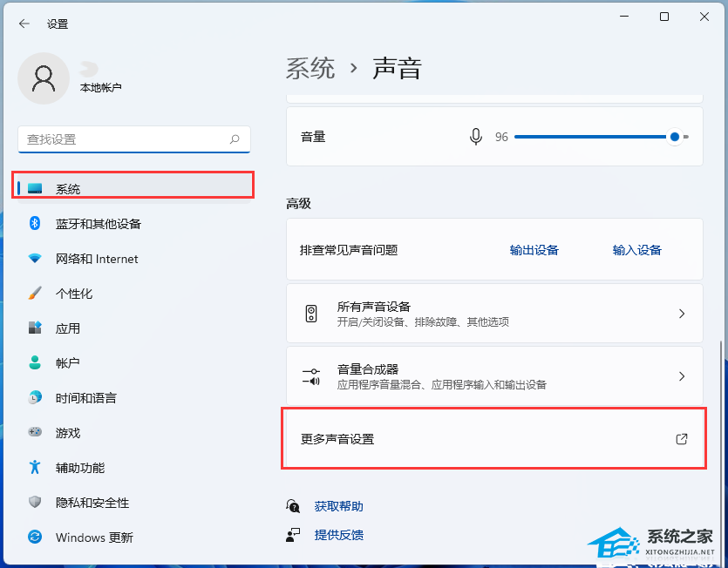Click the user avatar profile picture
The height and width of the screenshot is (568, 728).
44,78
